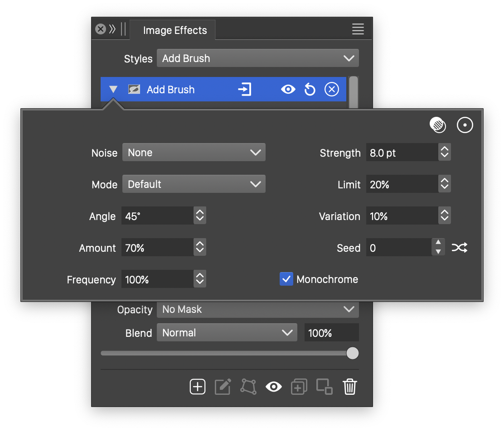Viewport: 504px width, 431px height.
Task: Open the Noise dropdown set to None
Action: [x=194, y=153]
